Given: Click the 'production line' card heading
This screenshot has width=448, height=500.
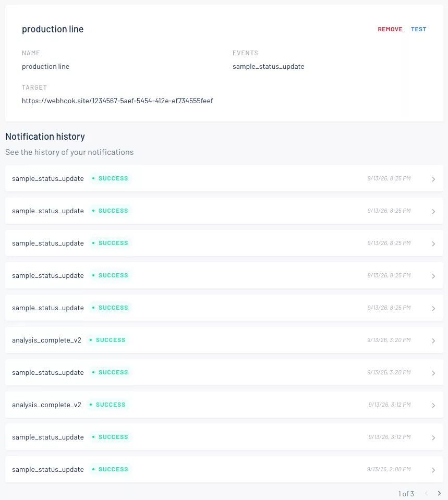Looking at the screenshot, I should (53, 29).
